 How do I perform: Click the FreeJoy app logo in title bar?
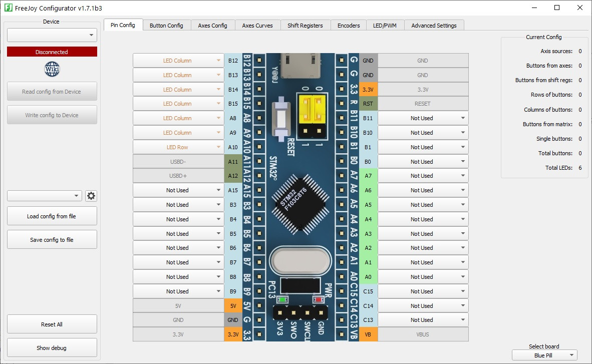(x=8, y=8)
